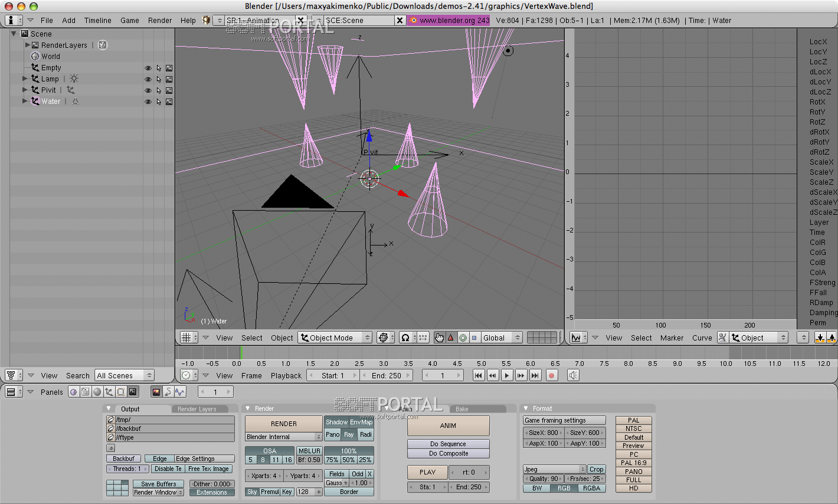Select the rotate manipulator circle icon
Viewport: 838px width, 504px height.
tap(463, 338)
